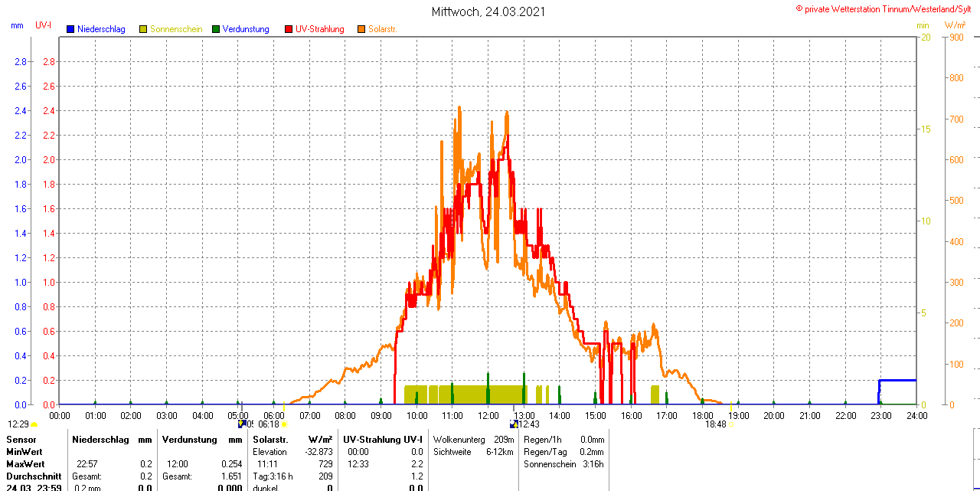Click the date title Mittwoch, 24.03.2021

coord(488,11)
